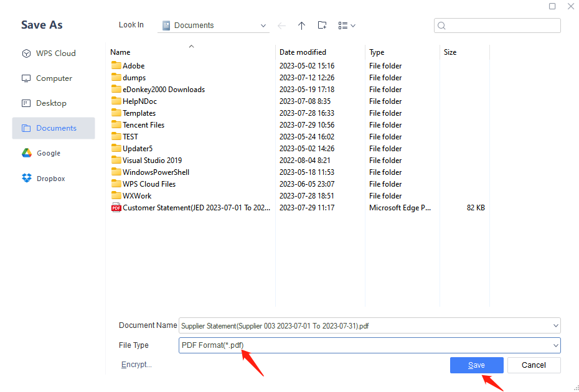Open Dropbox location in sidebar

tap(50, 179)
